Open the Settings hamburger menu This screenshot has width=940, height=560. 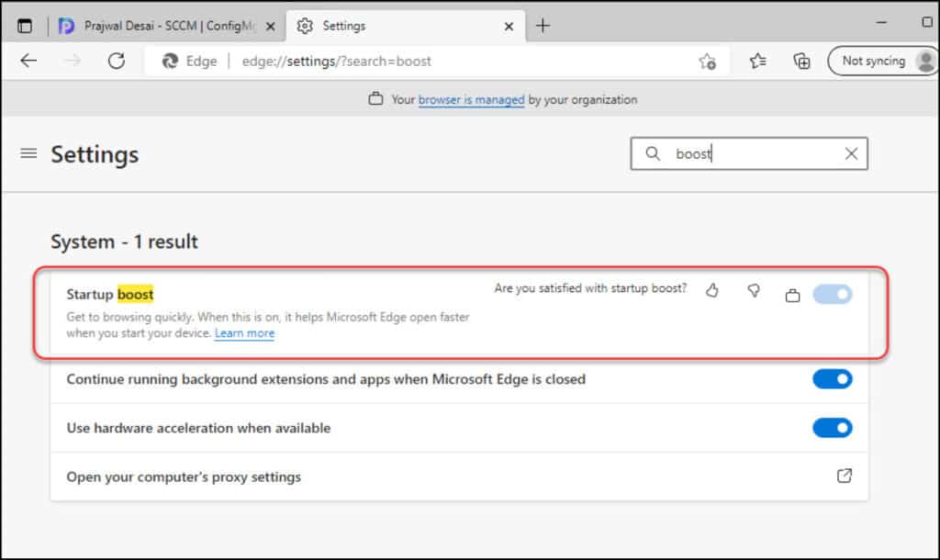[28, 153]
